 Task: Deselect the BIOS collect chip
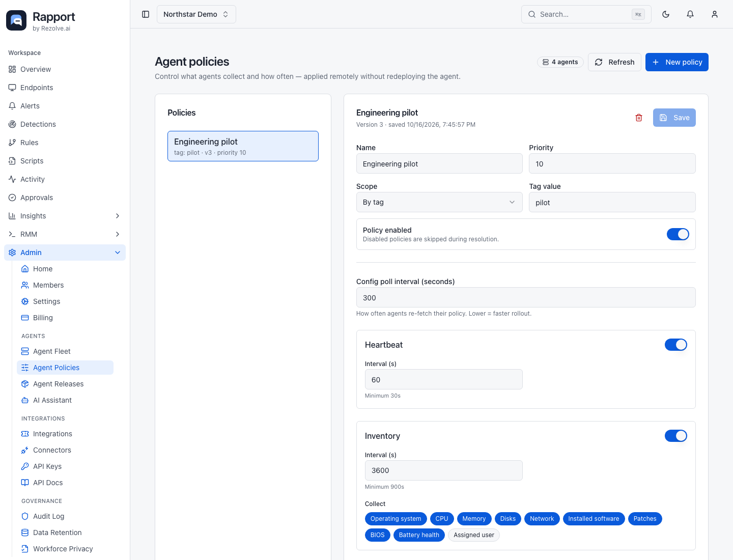tap(378, 535)
